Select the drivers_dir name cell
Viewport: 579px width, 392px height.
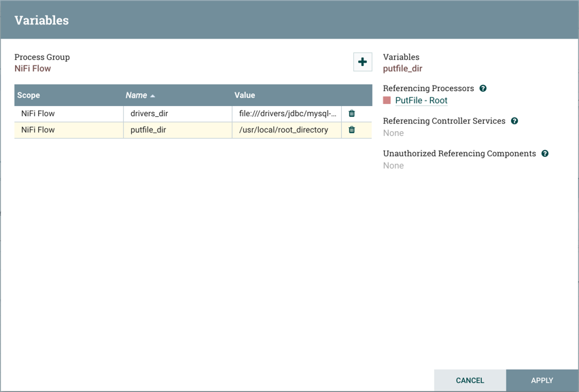pyautogui.click(x=150, y=113)
